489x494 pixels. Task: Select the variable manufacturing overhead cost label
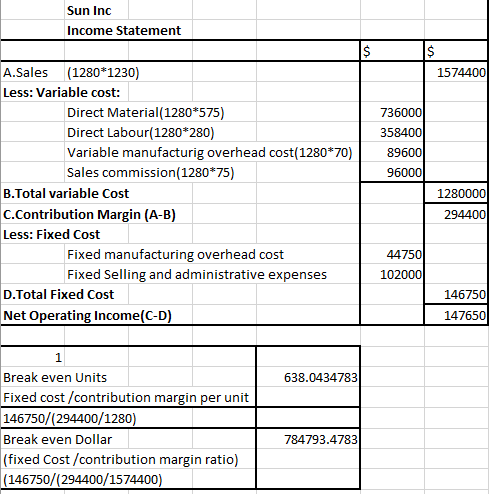point(210,153)
